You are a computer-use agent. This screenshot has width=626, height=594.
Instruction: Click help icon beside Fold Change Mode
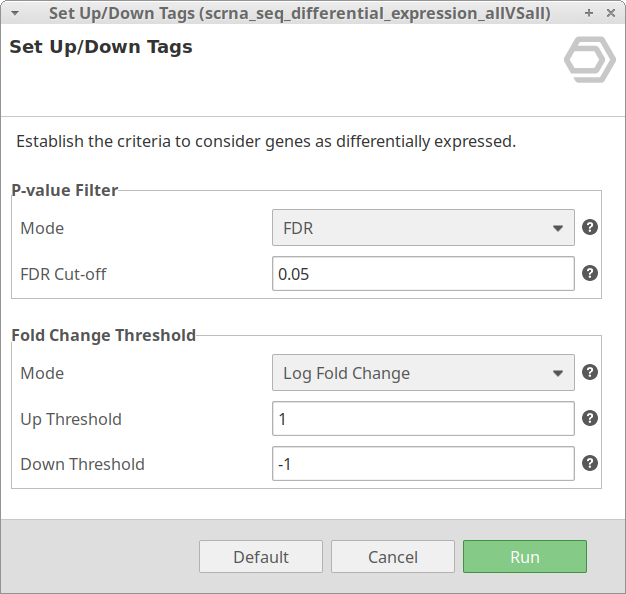point(590,372)
